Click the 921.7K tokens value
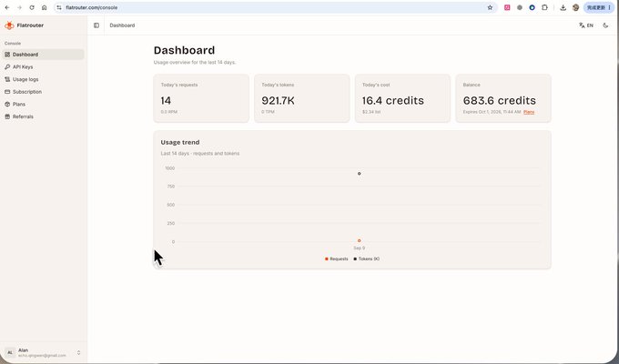The height and width of the screenshot is (364, 619). (278, 101)
